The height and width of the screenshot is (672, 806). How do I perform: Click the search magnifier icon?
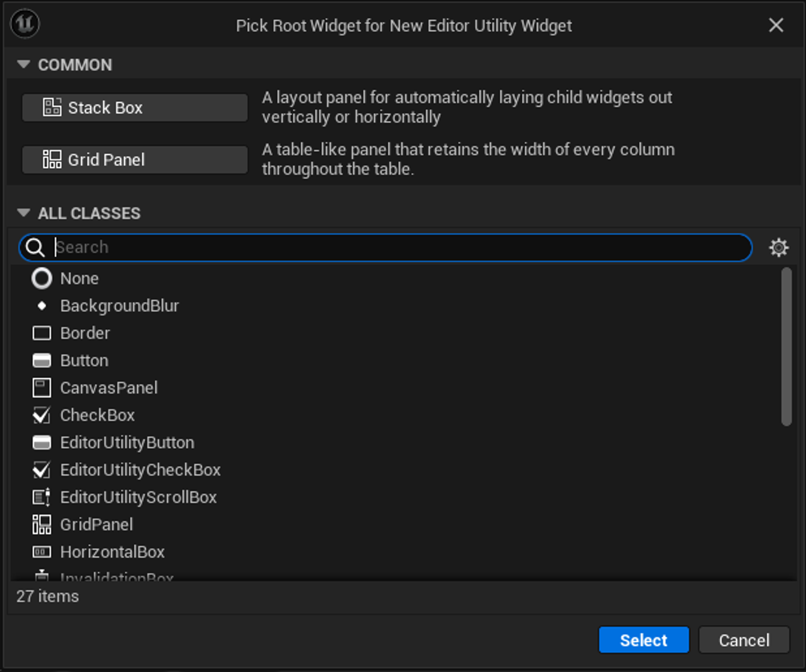[35, 247]
